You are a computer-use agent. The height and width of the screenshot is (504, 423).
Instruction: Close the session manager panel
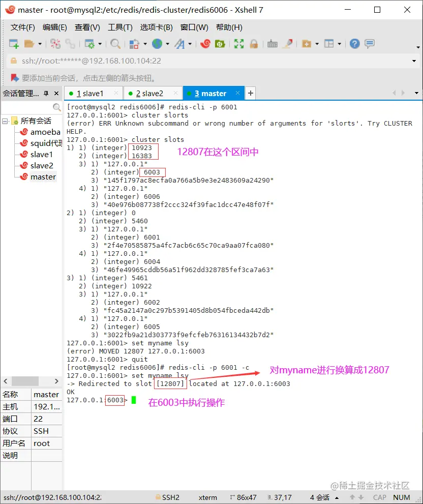point(56,94)
